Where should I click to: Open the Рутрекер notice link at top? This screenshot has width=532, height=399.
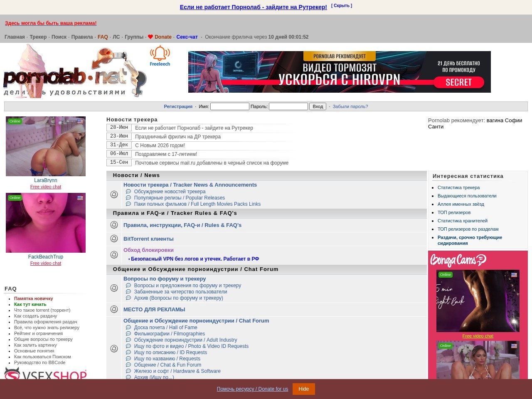[254, 7]
